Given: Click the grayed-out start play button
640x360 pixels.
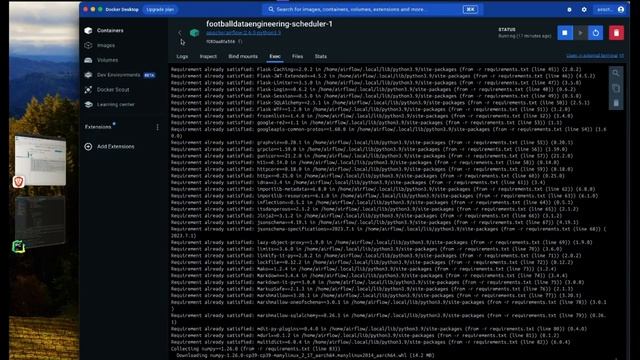Looking at the screenshot, I should (x=580, y=33).
